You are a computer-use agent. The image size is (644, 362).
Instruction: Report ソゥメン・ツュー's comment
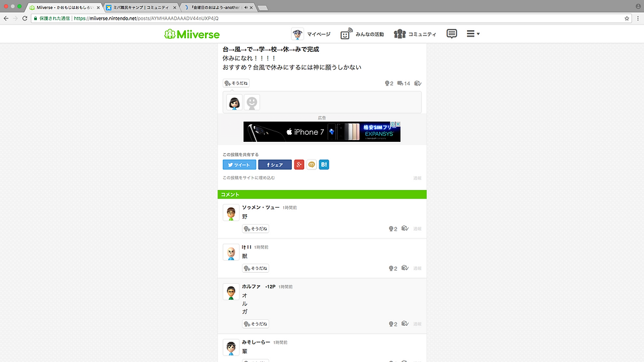pyautogui.click(x=417, y=229)
